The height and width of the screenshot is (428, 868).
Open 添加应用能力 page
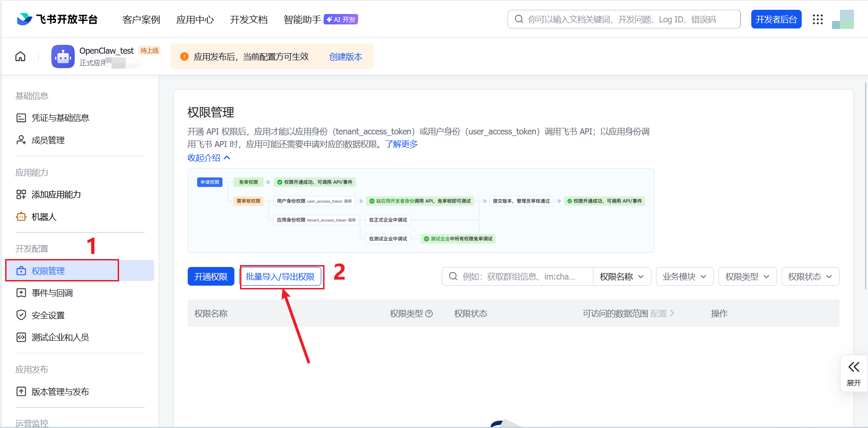(x=56, y=194)
